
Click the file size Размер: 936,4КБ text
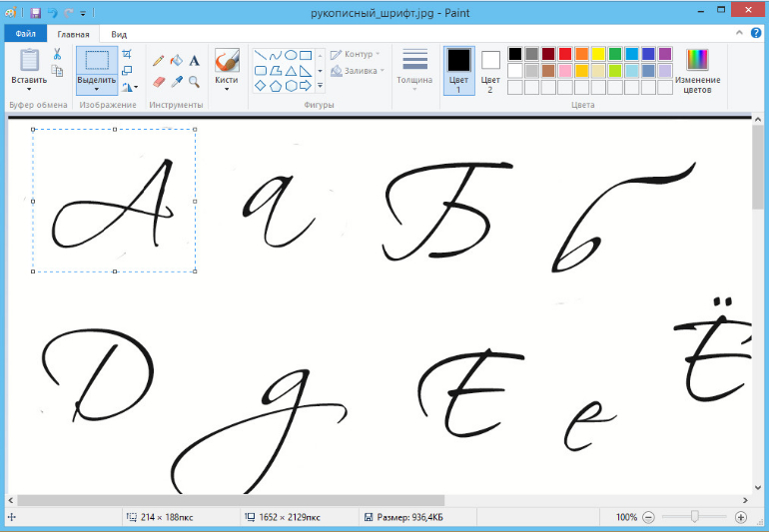point(410,517)
